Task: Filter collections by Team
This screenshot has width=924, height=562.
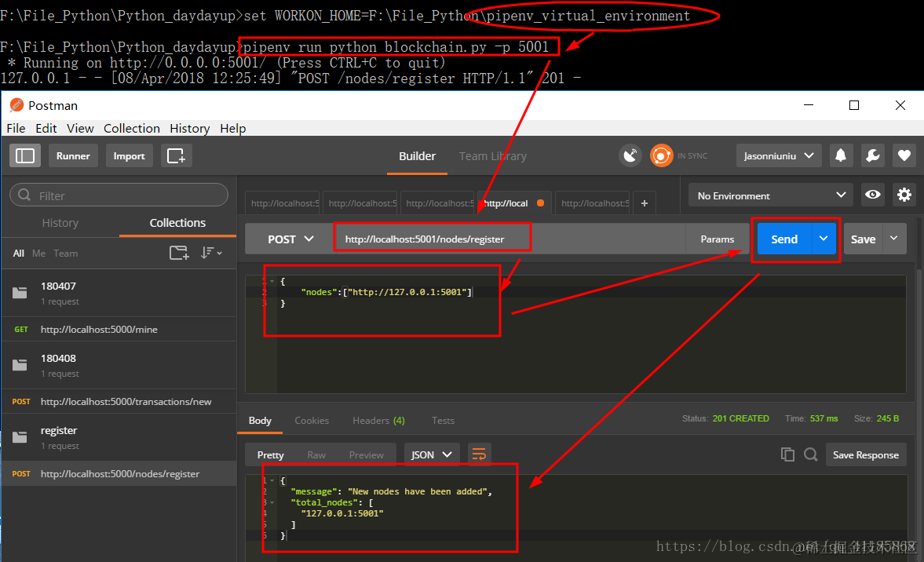Action: pos(65,254)
